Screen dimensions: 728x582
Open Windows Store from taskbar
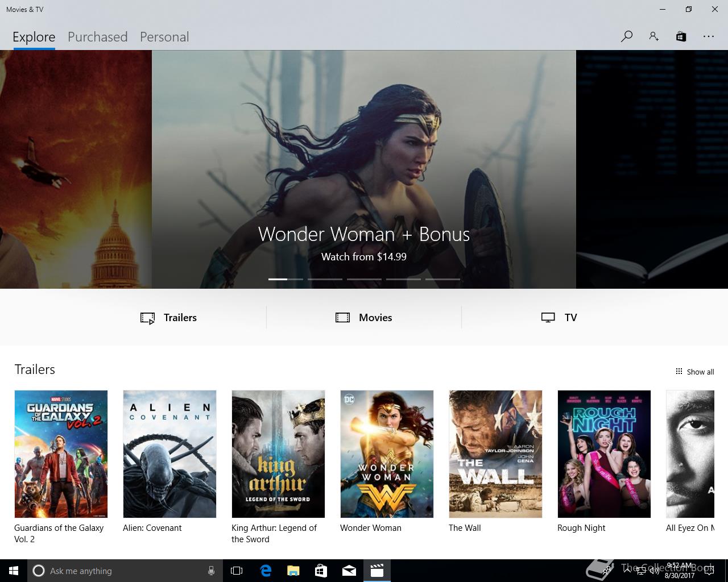click(x=321, y=571)
